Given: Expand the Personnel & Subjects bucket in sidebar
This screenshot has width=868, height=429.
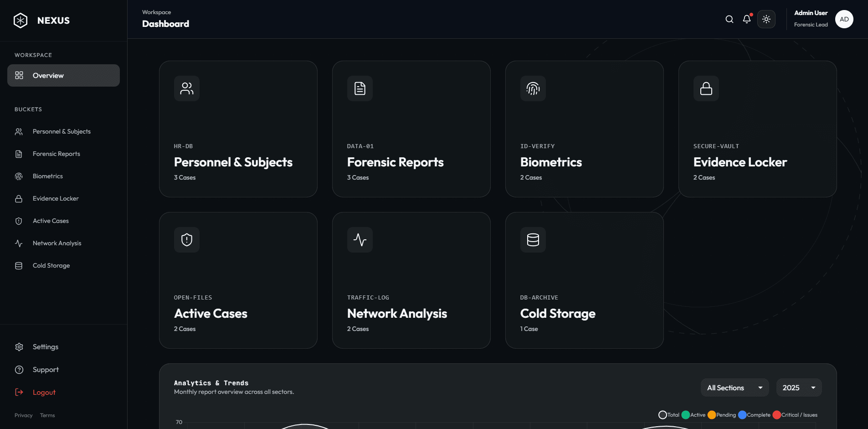Looking at the screenshot, I should pos(61,131).
